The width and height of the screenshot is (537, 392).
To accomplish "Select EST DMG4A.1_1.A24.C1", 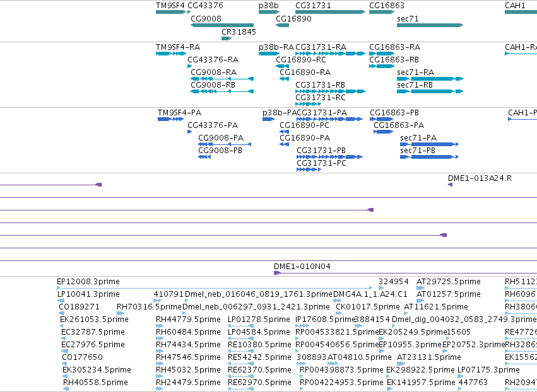I will pyautogui.click(x=337, y=301).
